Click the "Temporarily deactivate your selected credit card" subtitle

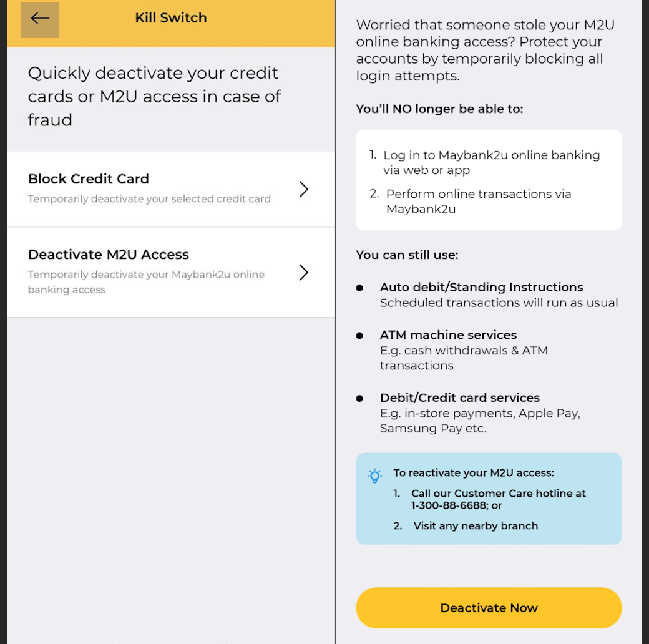click(149, 199)
